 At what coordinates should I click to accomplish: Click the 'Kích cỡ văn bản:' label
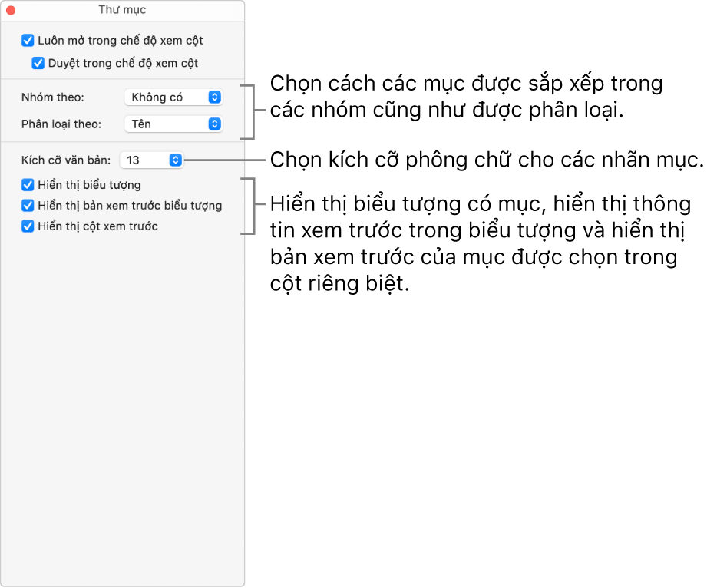[x=66, y=160]
